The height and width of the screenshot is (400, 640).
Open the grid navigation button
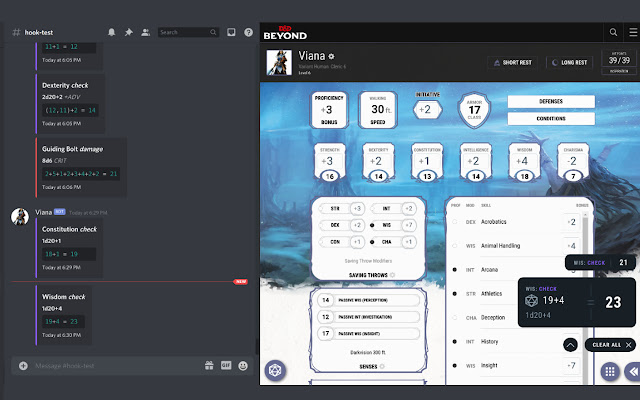[x=610, y=371]
